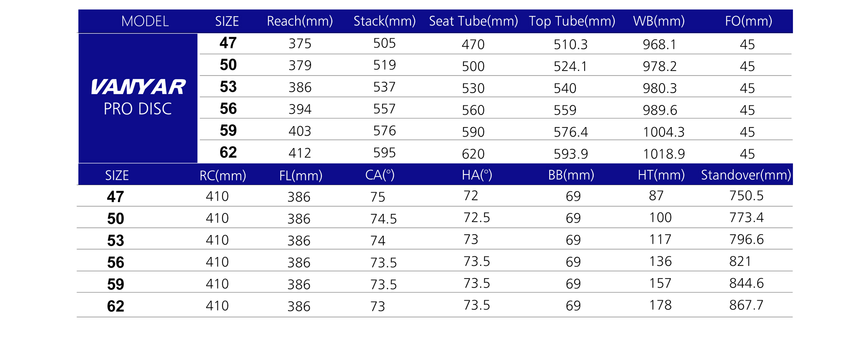
Task: Select the Standover(mm) column header
Action: tap(746, 175)
